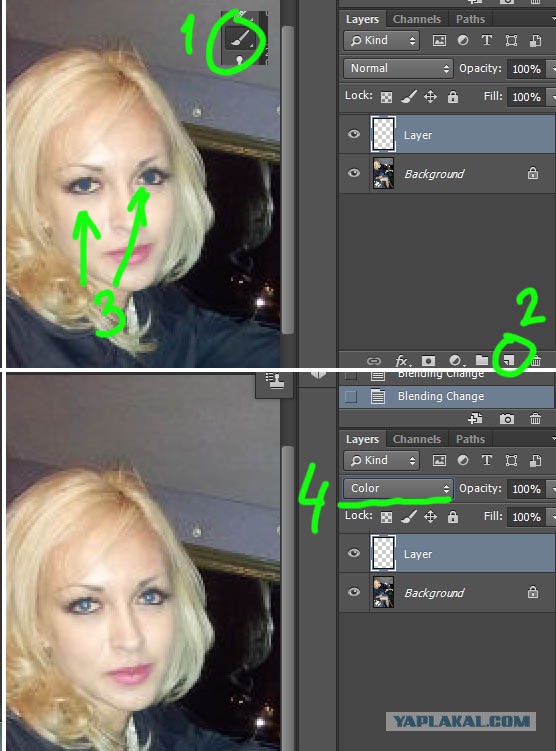Click Background layer lock icon in Color-mode panel
The height and width of the screenshot is (751, 556).
tap(533, 592)
